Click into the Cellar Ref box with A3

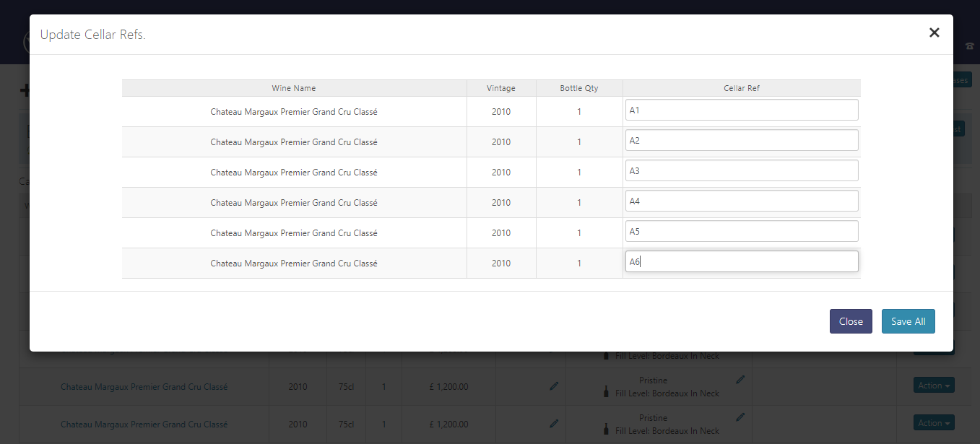[x=741, y=171]
